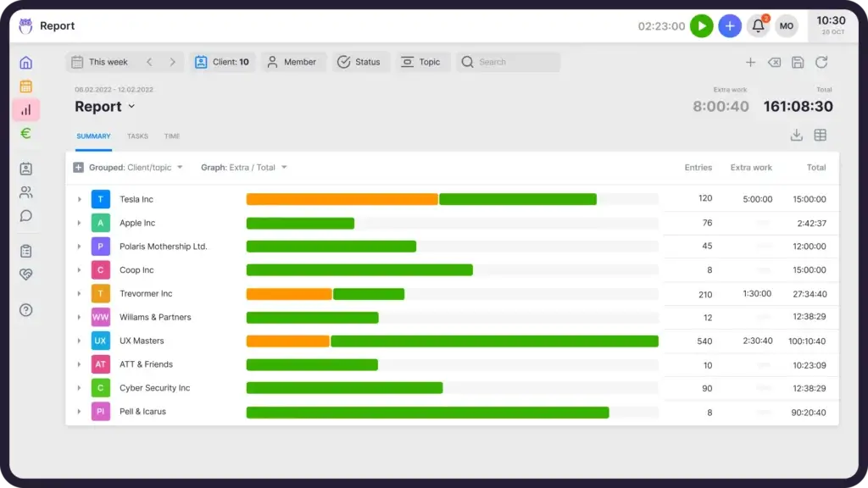This screenshot has height=488, width=868.
Task: Expand the Polaris Mothership Ltd. row
Action: [x=79, y=247]
